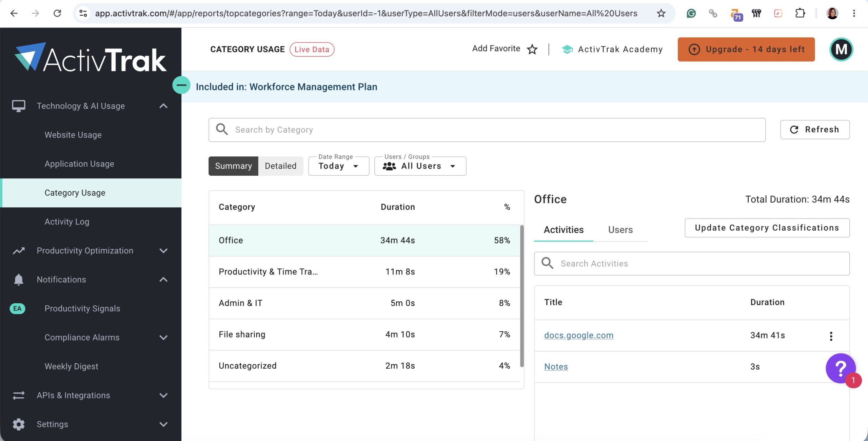Focus the Search Activities field
The image size is (868, 441).
(692, 264)
